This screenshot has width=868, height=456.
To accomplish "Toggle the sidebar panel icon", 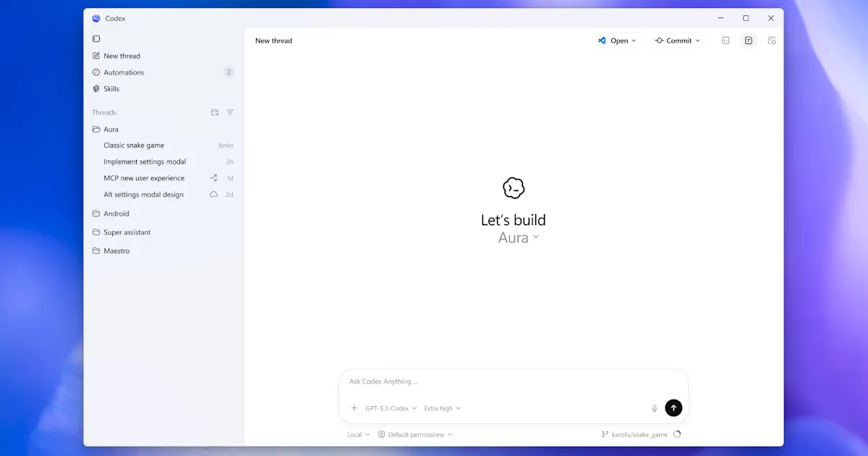I will pos(96,39).
